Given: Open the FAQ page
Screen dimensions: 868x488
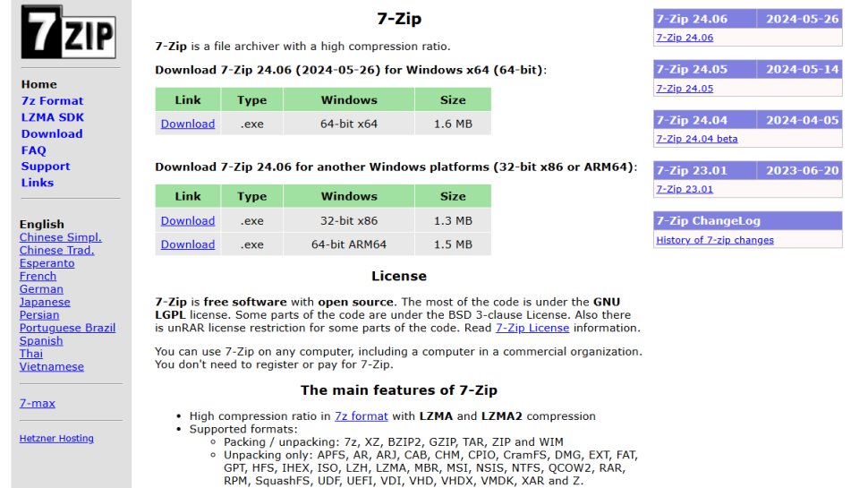Looking at the screenshot, I should click(x=34, y=150).
